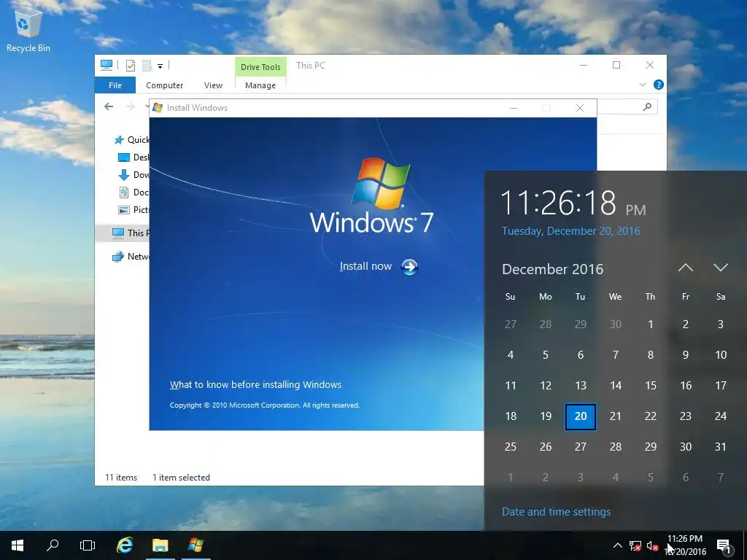
Task: Open the Customize Quick Access Toolbar dropdown
Action: pyautogui.click(x=160, y=66)
